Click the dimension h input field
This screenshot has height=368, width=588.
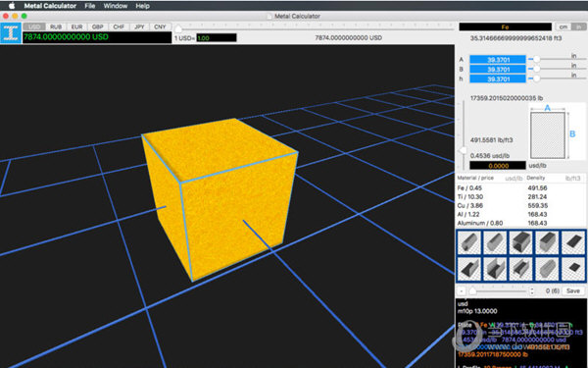(x=498, y=79)
